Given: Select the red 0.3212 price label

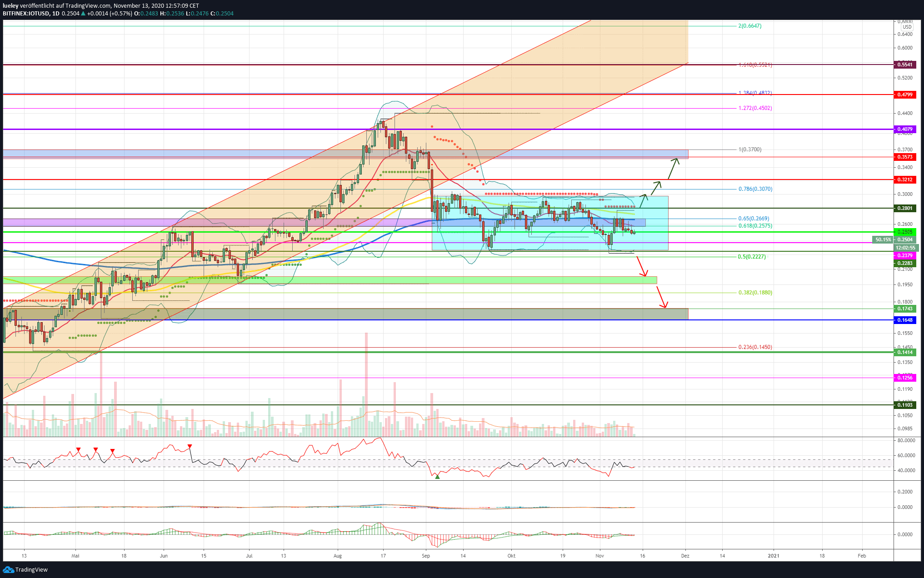Looking at the screenshot, I should click(x=904, y=179).
